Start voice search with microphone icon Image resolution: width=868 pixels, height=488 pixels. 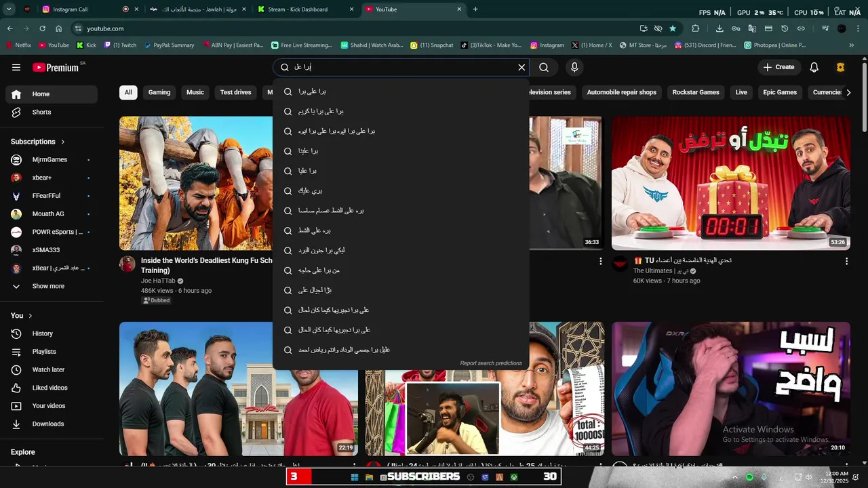[x=574, y=67]
